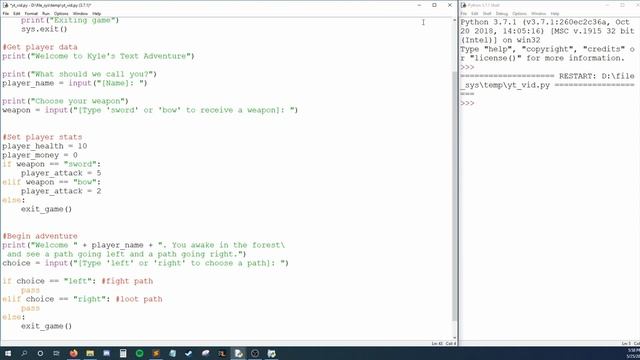Open the FL Studio icon in the taskbar
This screenshot has width=640, height=360.
coord(222,353)
